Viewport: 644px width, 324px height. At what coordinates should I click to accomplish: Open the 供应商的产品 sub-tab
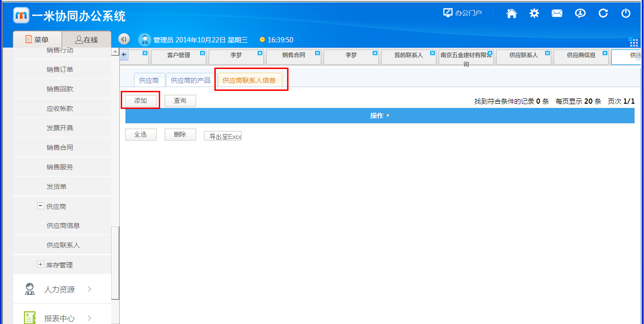(x=191, y=80)
